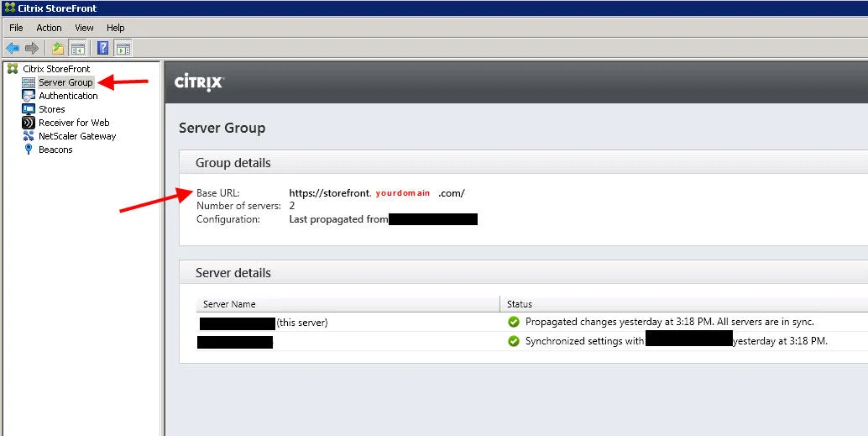868x436 pixels.
Task: Click the Server Group node icon
Action: pyautogui.click(x=29, y=82)
